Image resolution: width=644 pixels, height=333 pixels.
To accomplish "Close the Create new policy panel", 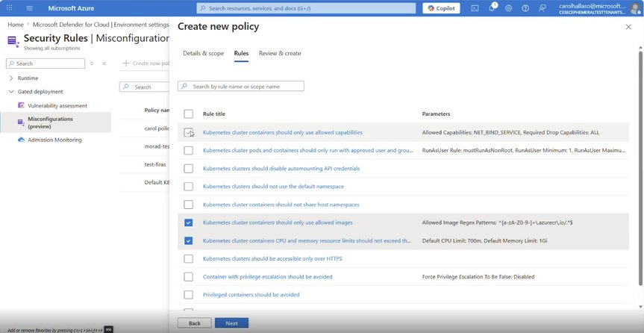I will 628,27.
